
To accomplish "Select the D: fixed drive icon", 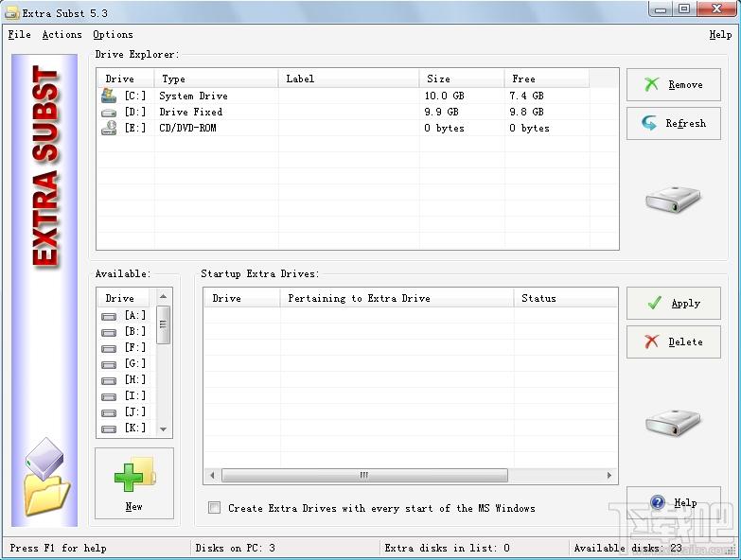I will coord(109,113).
